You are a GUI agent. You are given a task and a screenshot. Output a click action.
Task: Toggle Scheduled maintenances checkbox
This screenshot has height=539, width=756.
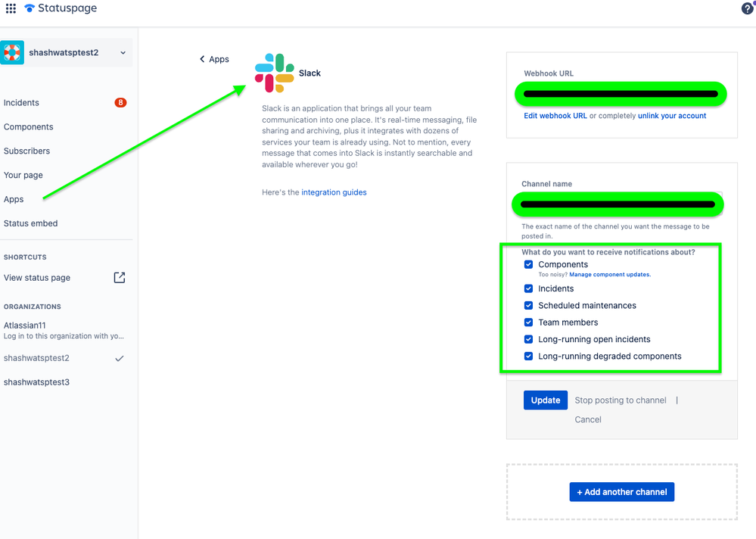pyautogui.click(x=528, y=305)
